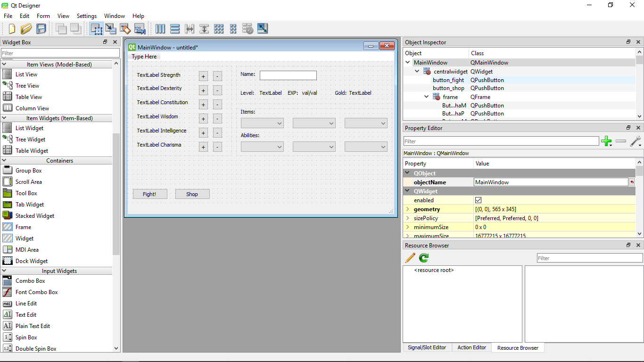
Task: Collapse the Item Widgets (Item-Based) category
Action: [4, 118]
